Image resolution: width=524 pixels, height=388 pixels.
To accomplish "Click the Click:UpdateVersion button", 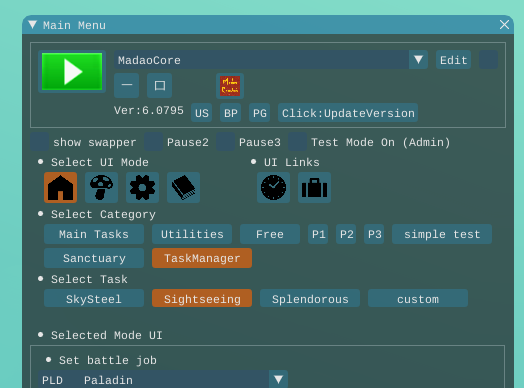I will (x=348, y=113).
